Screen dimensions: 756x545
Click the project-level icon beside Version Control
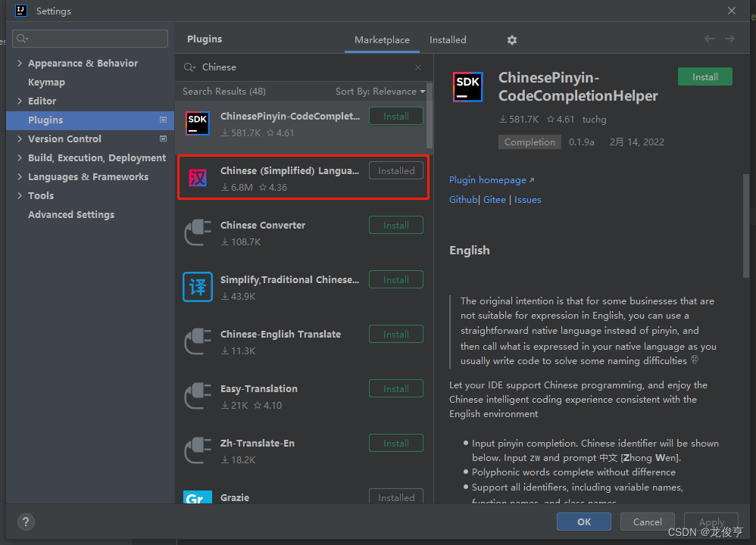coord(163,139)
